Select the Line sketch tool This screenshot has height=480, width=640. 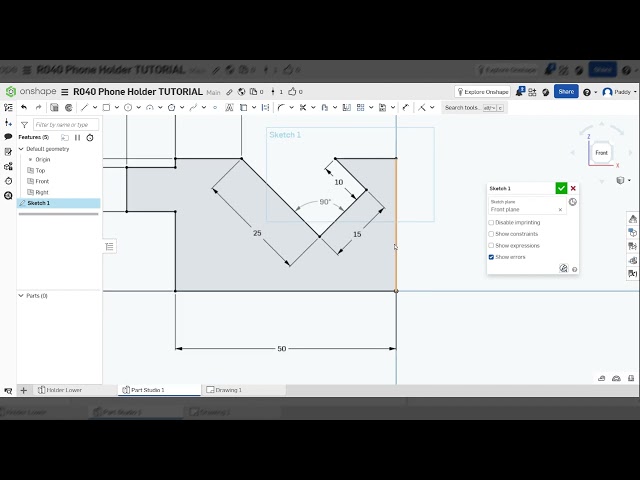click(84, 107)
